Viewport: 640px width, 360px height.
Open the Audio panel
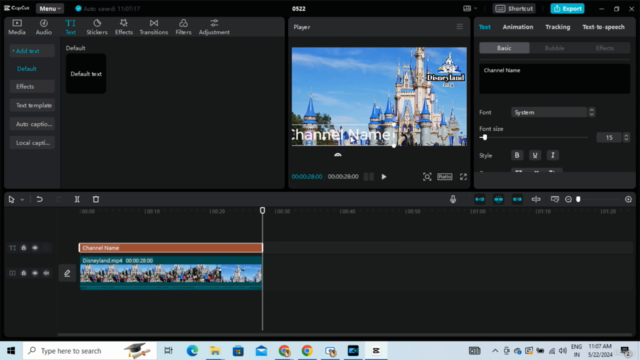(x=44, y=27)
